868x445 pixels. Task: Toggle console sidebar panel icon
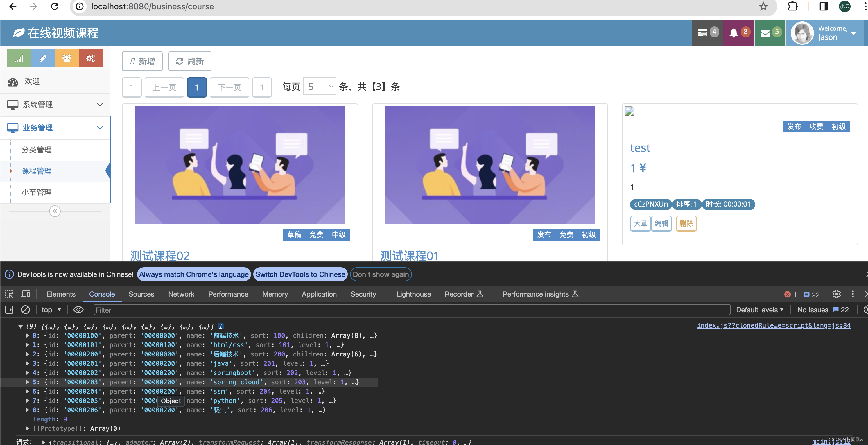9,310
